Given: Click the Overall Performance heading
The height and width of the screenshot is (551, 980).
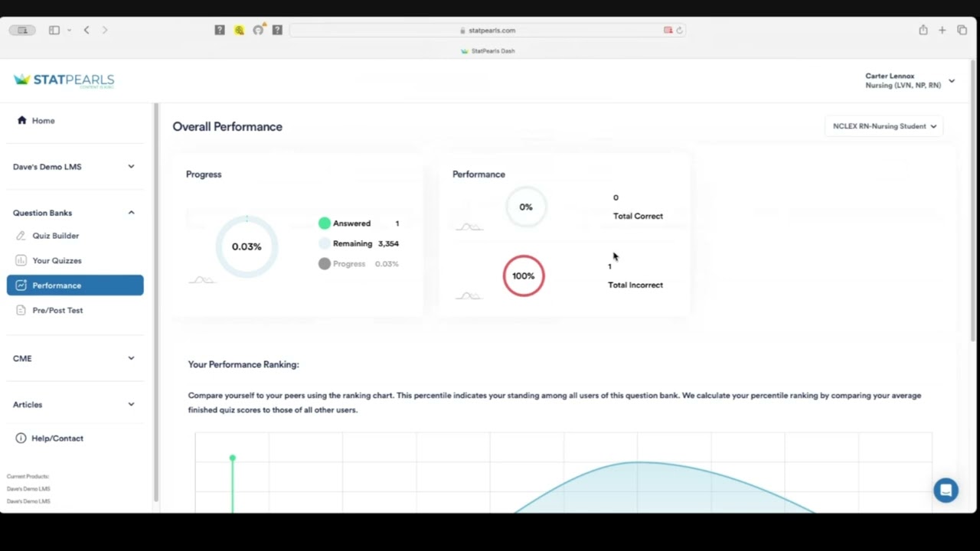Looking at the screenshot, I should coord(227,127).
